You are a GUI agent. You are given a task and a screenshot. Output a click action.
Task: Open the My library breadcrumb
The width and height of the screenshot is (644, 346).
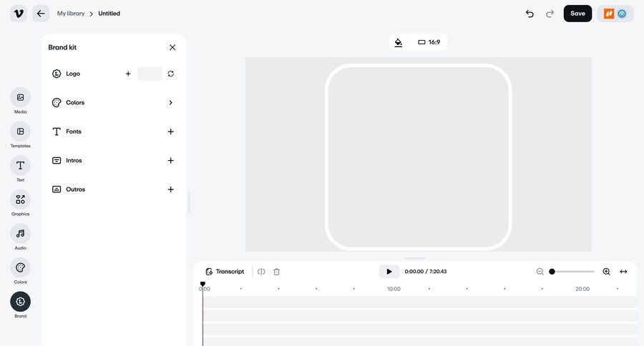[x=71, y=14]
